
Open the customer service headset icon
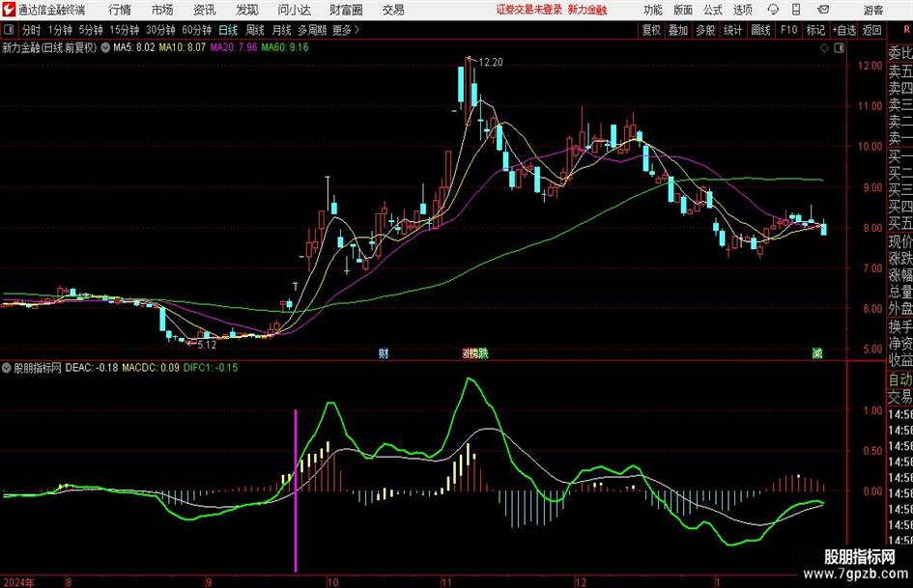773,10
